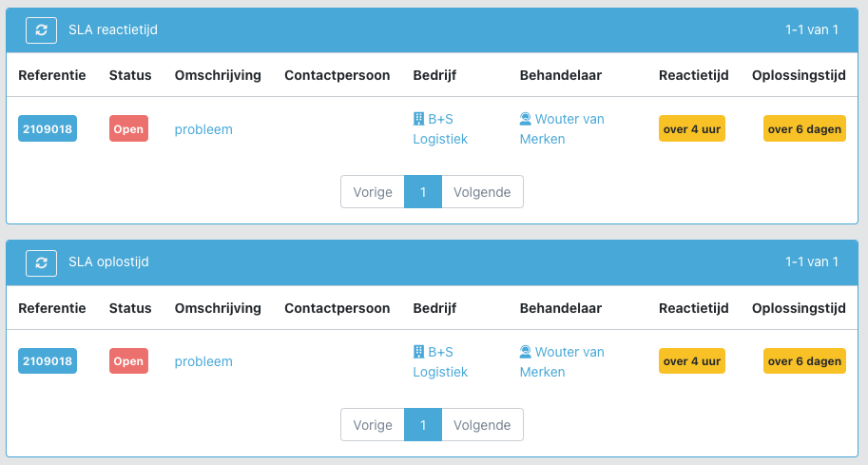Go to Vorige page in SLA oplostijd
The image size is (868, 465).
pyautogui.click(x=373, y=425)
